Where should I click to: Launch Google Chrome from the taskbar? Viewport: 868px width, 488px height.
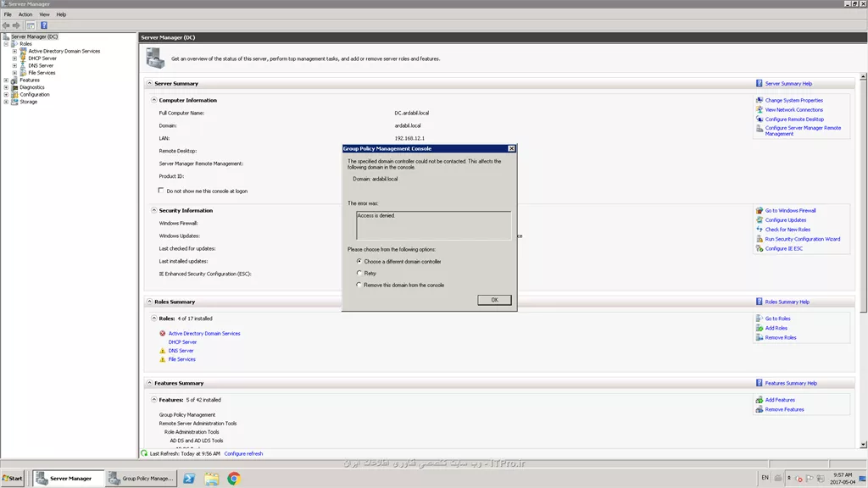coord(234,479)
